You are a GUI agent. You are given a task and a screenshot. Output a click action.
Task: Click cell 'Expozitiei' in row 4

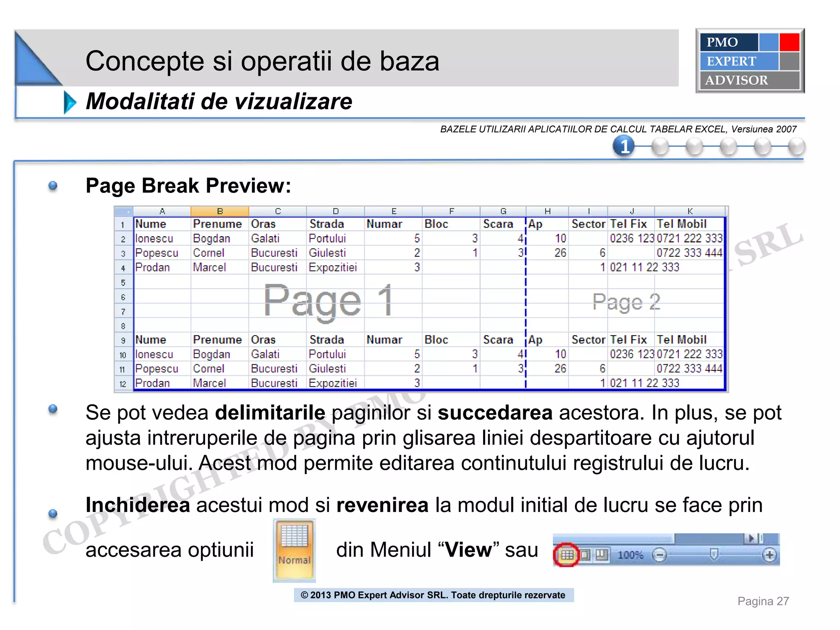coord(336,267)
